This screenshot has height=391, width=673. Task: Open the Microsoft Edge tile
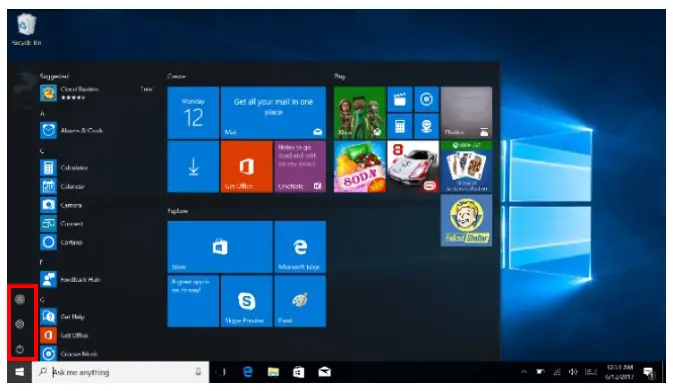pyautogui.click(x=300, y=247)
